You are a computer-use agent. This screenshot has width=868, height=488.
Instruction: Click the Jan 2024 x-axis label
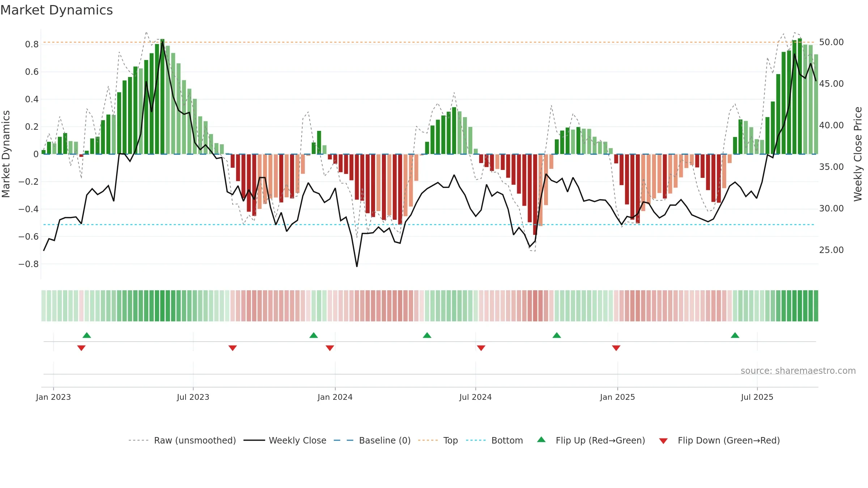[335, 397]
